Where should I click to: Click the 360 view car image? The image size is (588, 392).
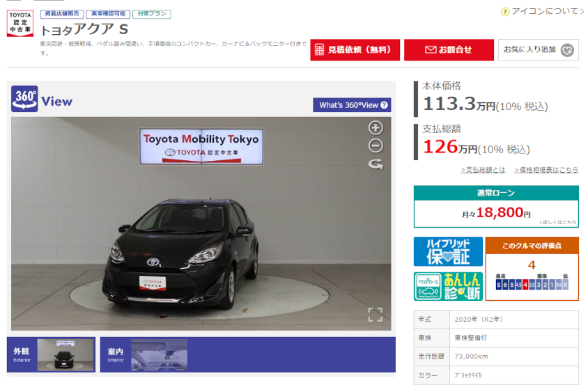pyautogui.click(x=201, y=224)
